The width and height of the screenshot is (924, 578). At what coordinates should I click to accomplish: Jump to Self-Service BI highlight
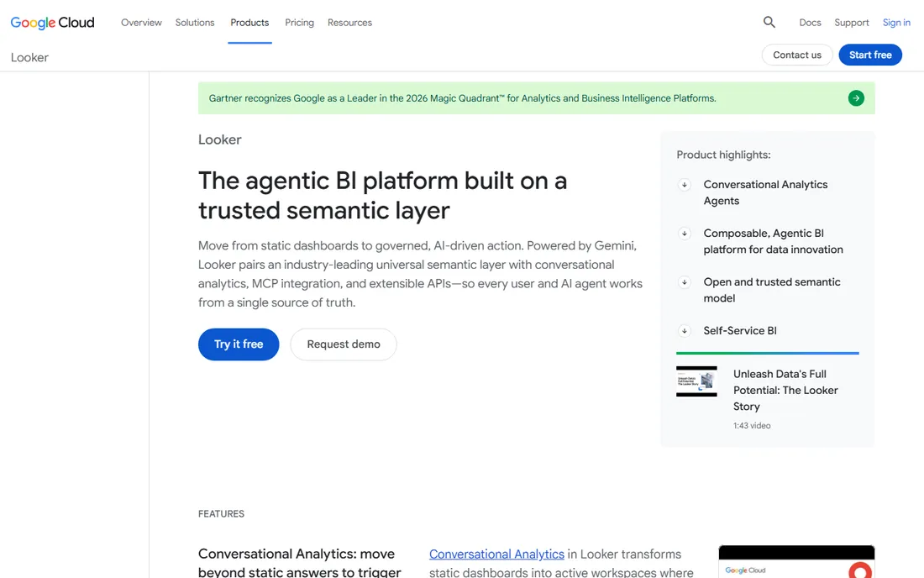(x=739, y=330)
